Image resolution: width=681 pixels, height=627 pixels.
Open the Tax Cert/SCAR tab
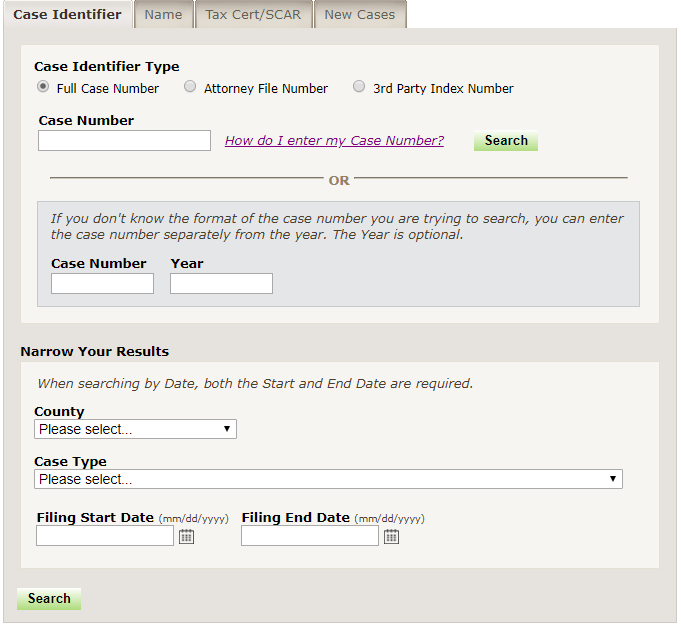coord(253,15)
